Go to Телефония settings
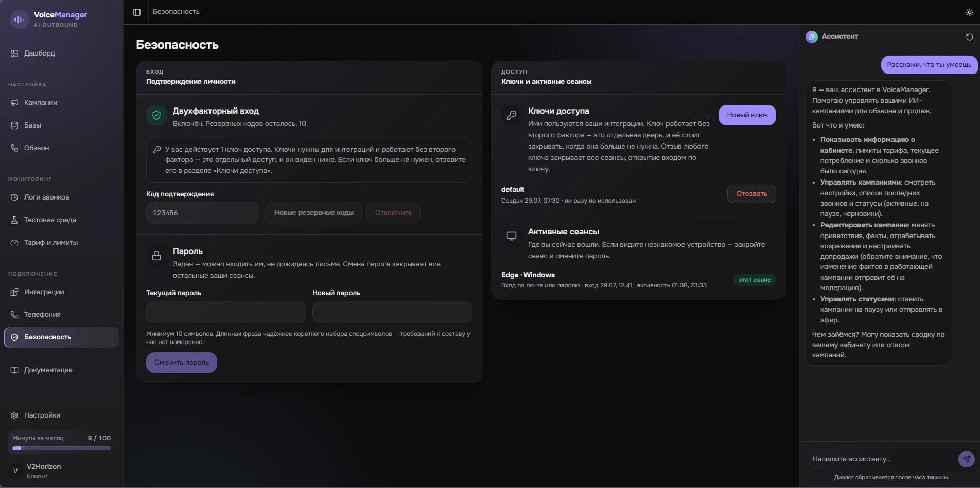This screenshot has width=980, height=488. pos(61,314)
